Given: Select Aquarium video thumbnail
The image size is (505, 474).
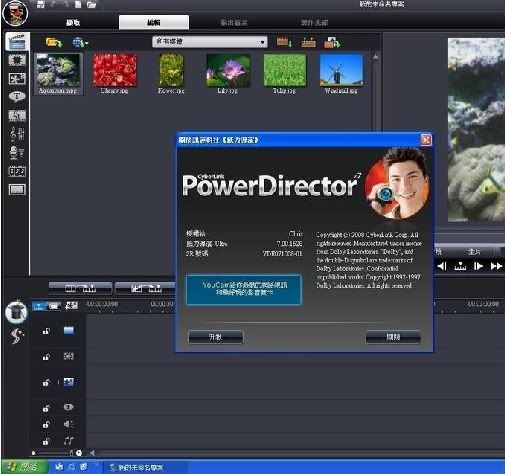Looking at the screenshot, I should [58, 74].
